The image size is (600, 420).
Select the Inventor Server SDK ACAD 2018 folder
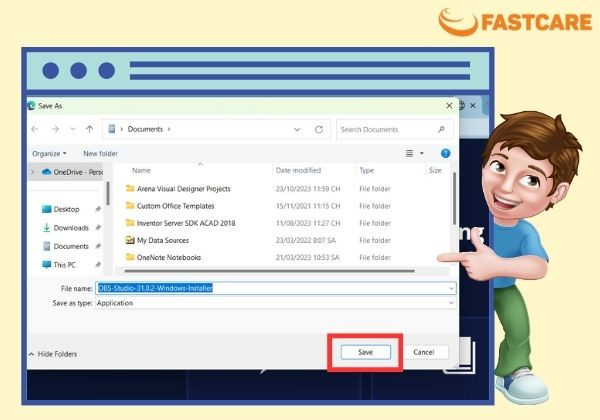[186, 223]
